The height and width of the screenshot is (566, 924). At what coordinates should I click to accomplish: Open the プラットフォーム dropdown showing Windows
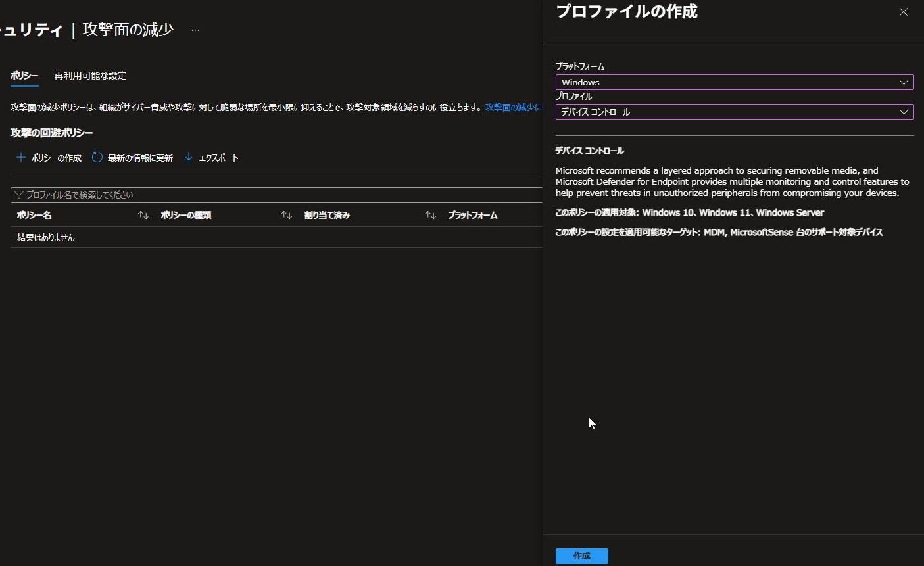pyautogui.click(x=734, y=82)
